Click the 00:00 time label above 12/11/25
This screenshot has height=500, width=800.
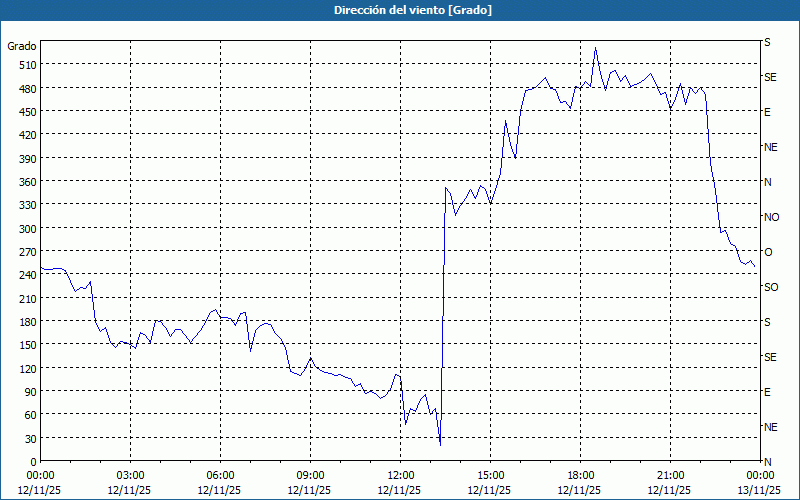tap(40, 476)
